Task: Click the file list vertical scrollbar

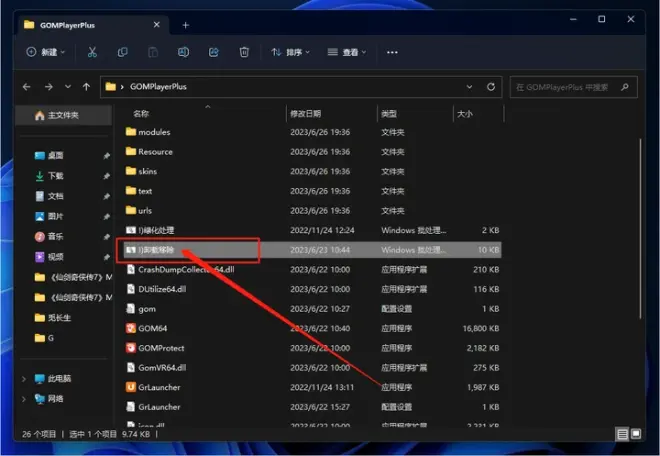Action: (x=640, y=227)
